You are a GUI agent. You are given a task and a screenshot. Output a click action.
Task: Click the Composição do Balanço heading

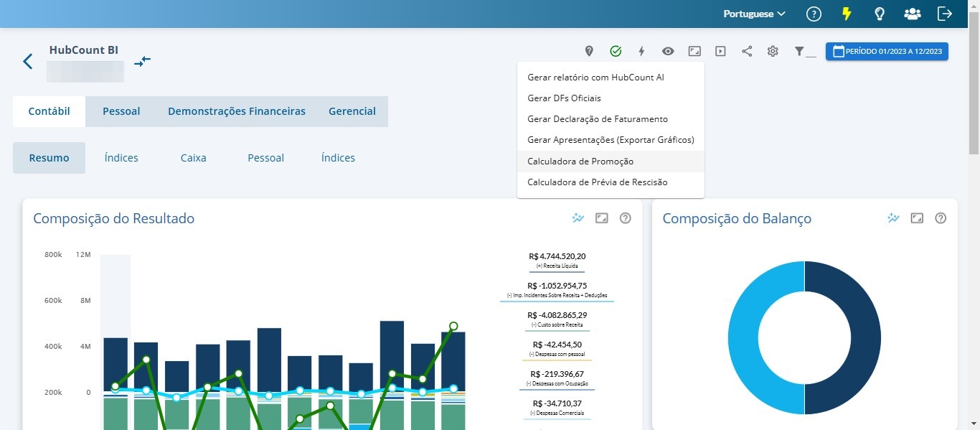coord(737,218)
